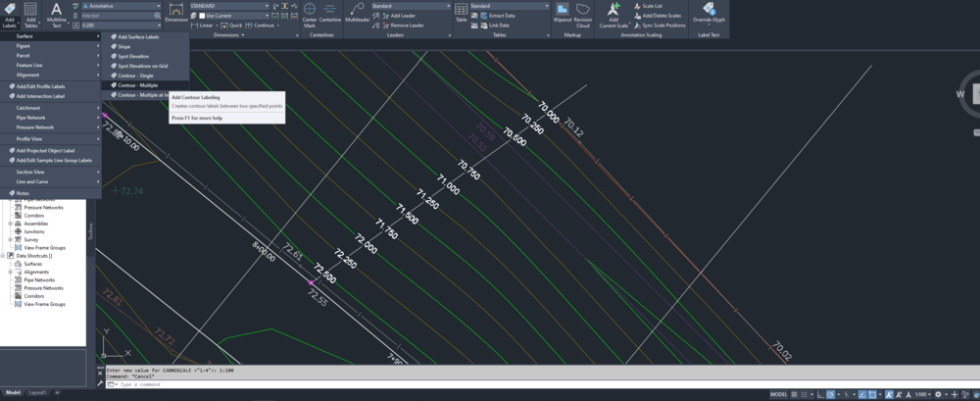Select the Revision Cloud tool
This screenshot has width=980, height=401.
click(x=583, y=13)
